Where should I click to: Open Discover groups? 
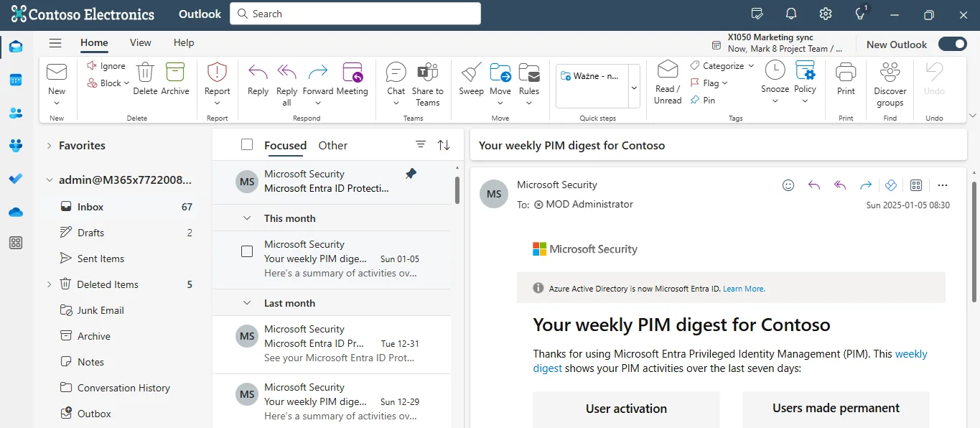(890, 74)
